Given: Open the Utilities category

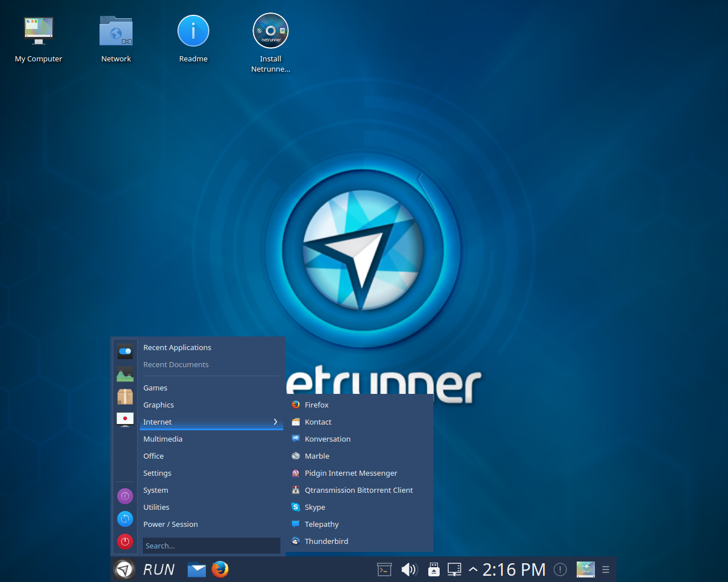Looking at the screenshot, I should 212,507.
